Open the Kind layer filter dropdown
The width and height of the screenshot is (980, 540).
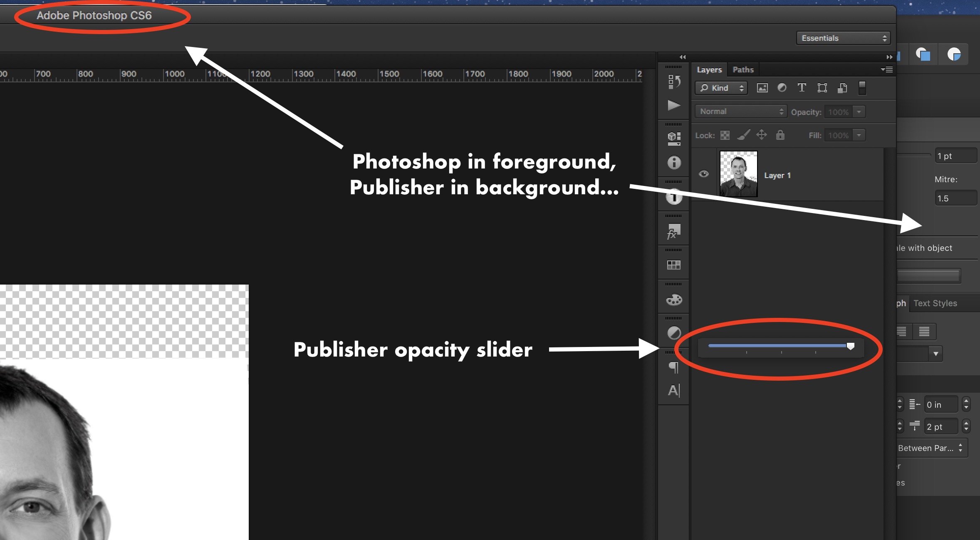pos(721,88)
